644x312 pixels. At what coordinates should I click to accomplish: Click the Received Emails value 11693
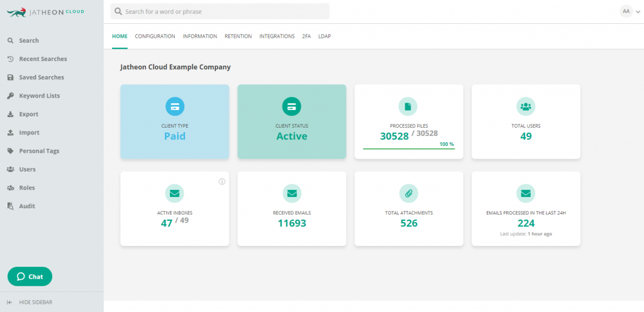[292, 223]
